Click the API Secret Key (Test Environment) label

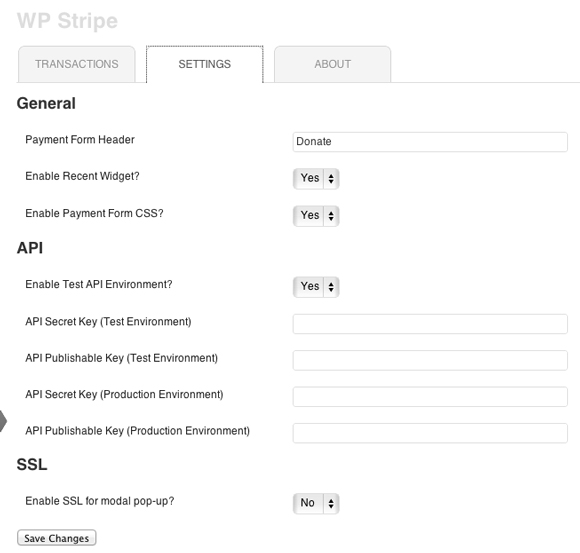click(x=108, y=322)
